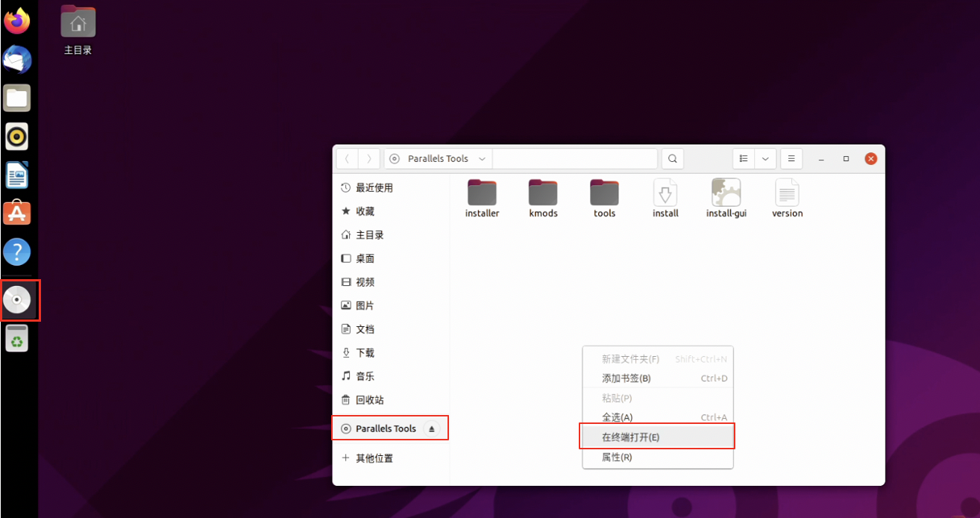Go forward with the right arrow button
Viewport: 980px width, 518px height.
(369, 158)
